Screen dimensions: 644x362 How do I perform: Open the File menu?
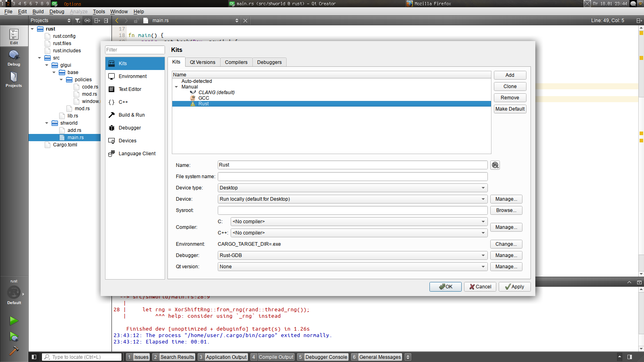pyautogui.click(x=8, y=12)
